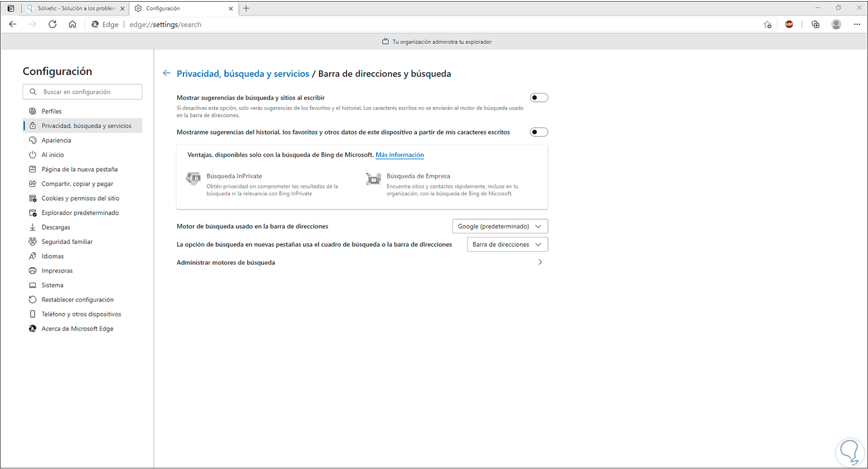The height and width of the screenshot is (469, 868).
Task: Open Apariencia settings section
Action: click(82, 140)
